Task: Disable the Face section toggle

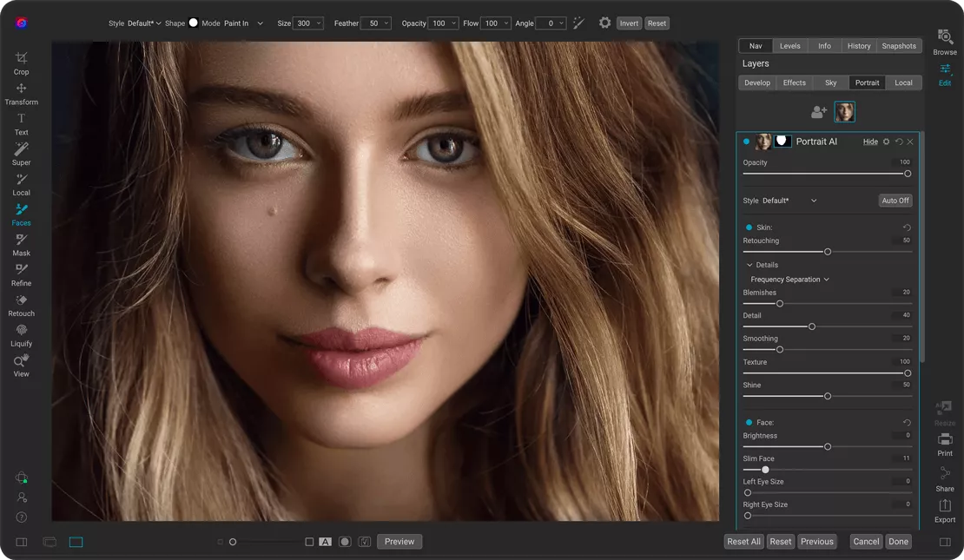Action: click(749, 423)
